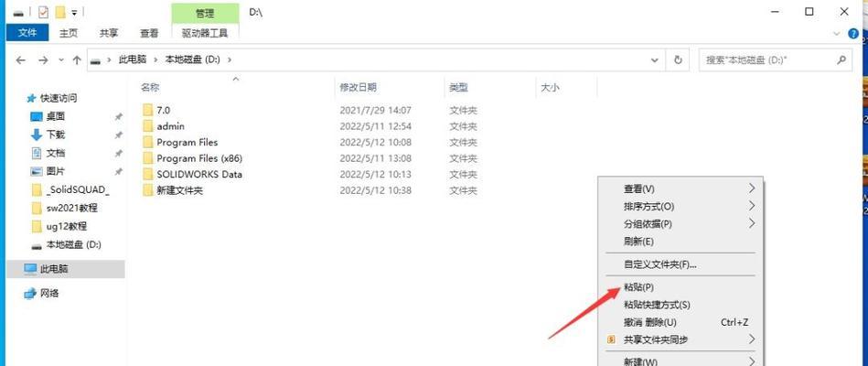Unpin 桌面 using its pin icon

pos(118,117)
